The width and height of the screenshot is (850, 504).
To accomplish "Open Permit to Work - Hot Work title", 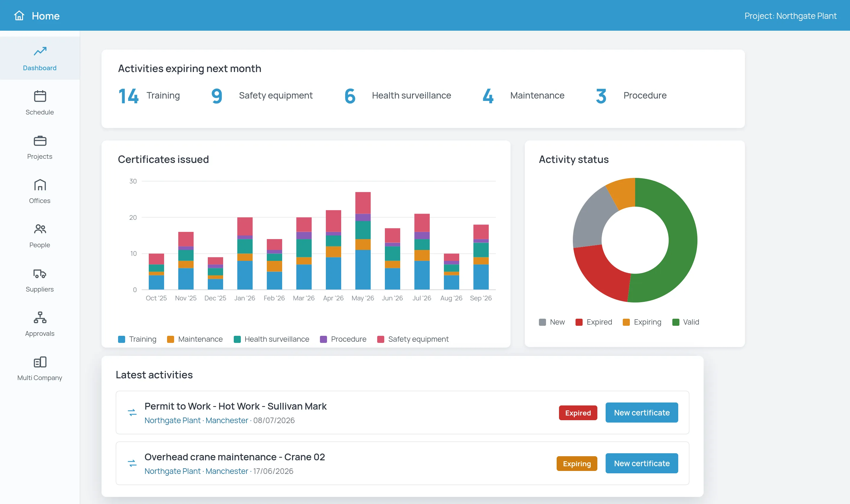I will [235, 406].
